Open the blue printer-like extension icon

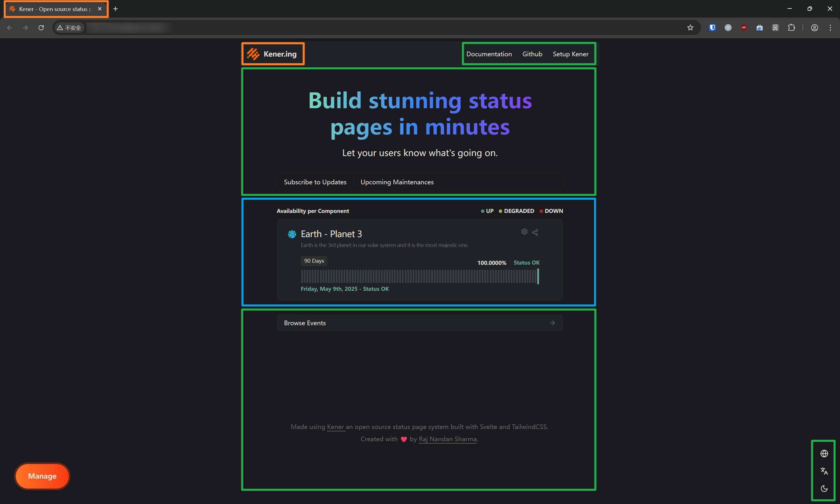pyautogui.click(x=759, y=27)
